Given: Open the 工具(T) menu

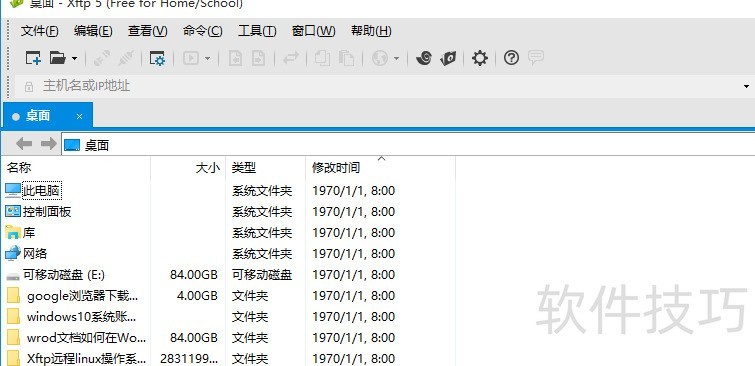Looking at the screenshot, I should coord(257,31).
